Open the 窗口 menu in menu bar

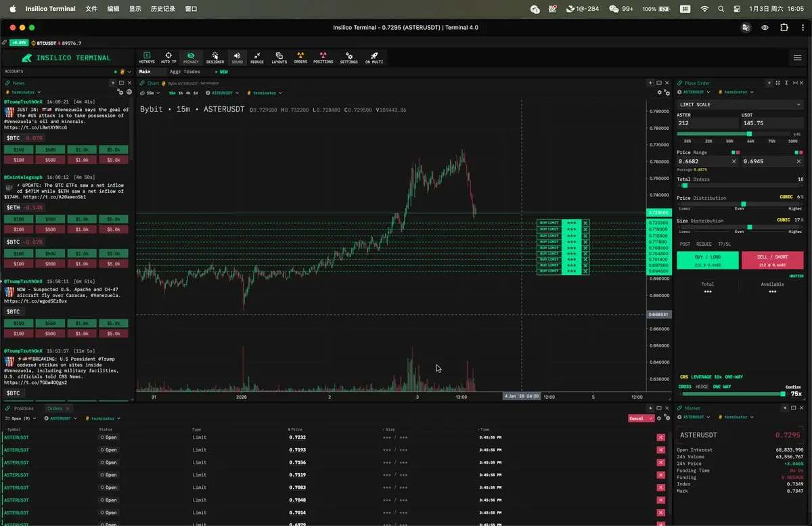coord(191,9)
